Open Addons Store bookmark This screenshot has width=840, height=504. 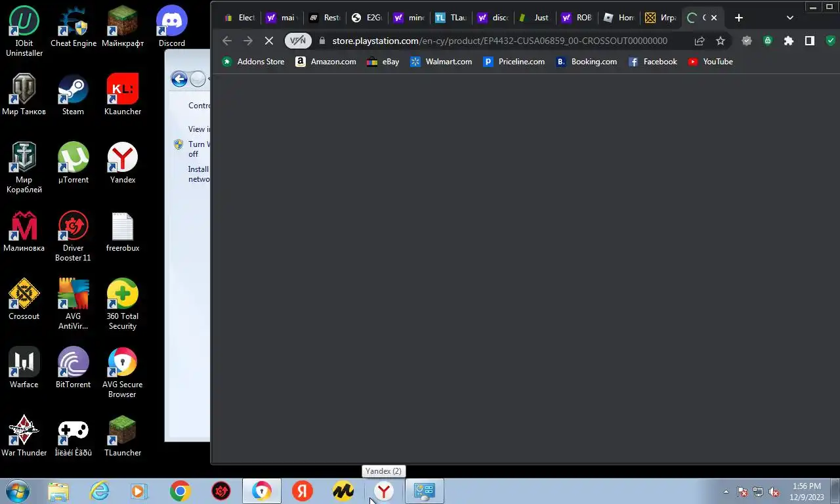pyautogui.click(x=253, y=62)
